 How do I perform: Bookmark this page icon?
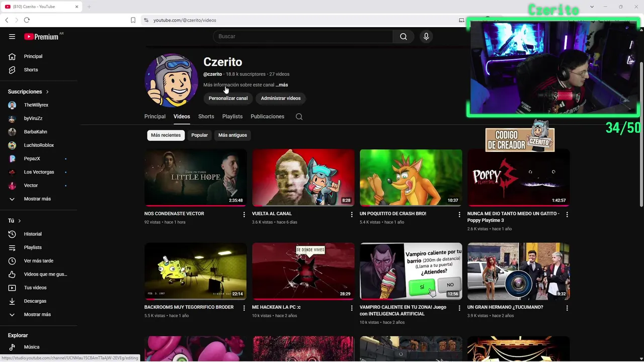coord(133,20)
